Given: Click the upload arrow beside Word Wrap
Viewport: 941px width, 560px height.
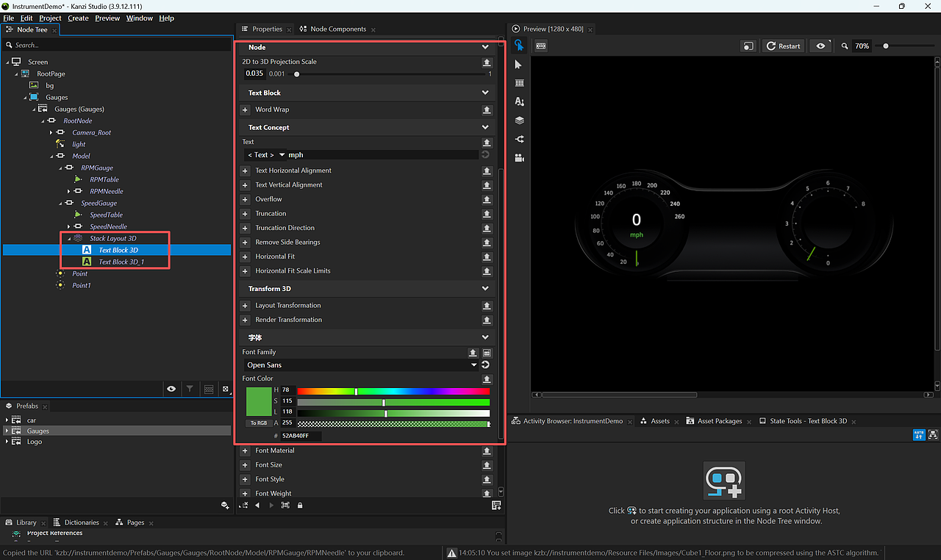Looking at the screenshot, I should click(487, 110).
